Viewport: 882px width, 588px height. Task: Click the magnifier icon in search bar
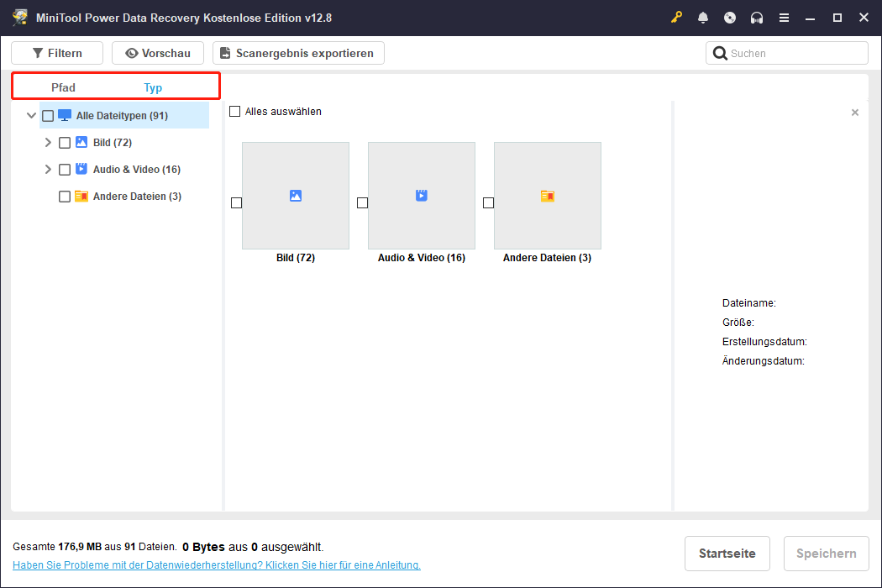click(720, 52)
